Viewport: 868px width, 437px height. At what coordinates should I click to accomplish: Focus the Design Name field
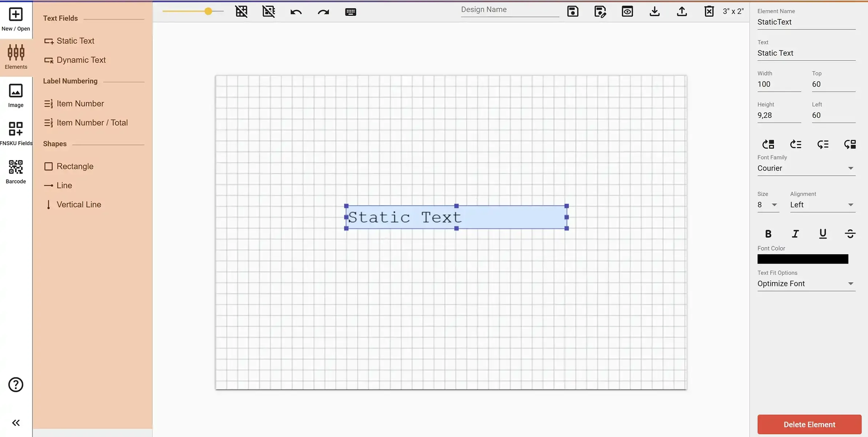[x=510, y=10]
